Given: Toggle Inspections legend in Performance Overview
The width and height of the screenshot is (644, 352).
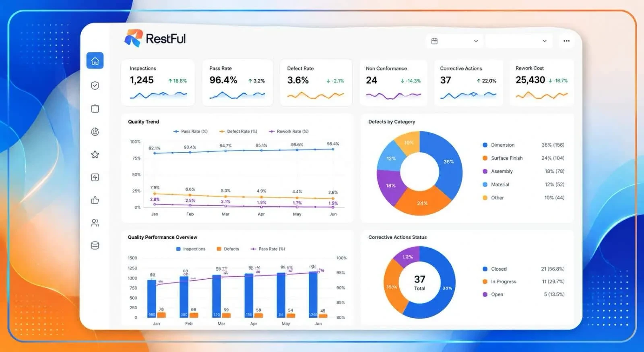Looking at the screenshot, I should (x=191, y=249).
